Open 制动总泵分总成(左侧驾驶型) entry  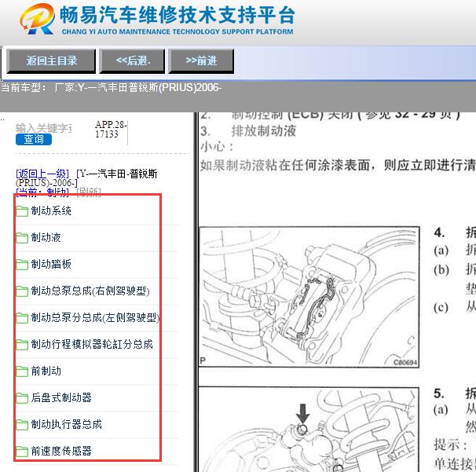[95, 317]
